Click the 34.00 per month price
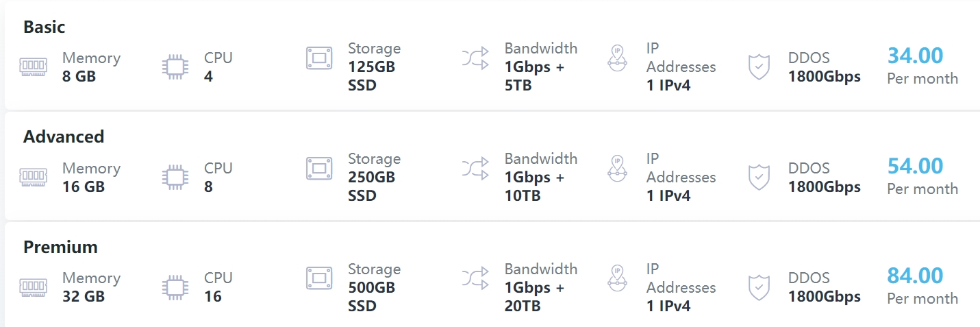The height and width of the screenshot is (327, 980). [x=916, y=56]
